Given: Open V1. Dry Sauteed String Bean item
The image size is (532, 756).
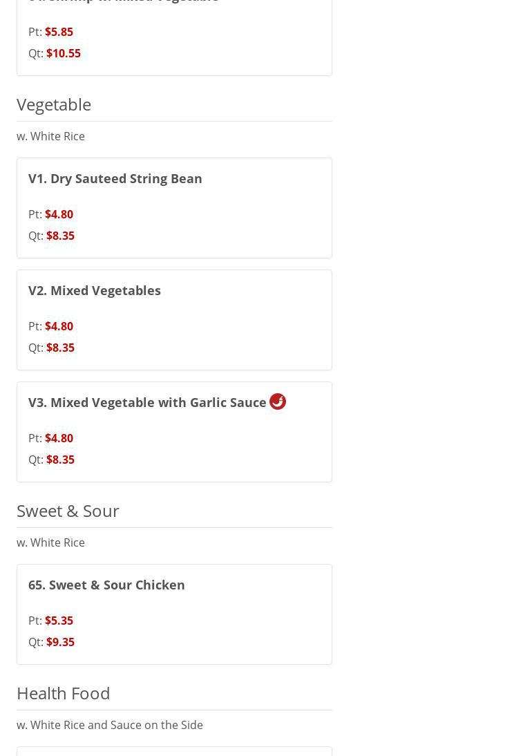Looking at the screenshot, I should [115, 178].
